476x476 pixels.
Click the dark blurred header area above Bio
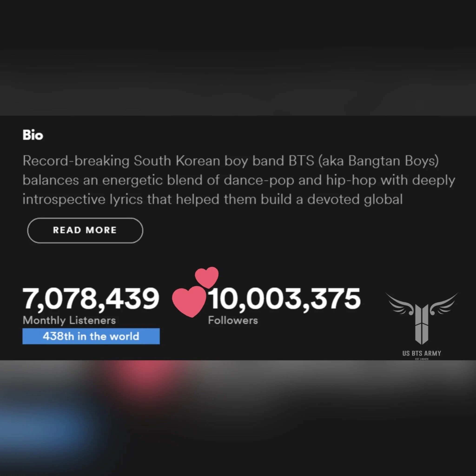coord(238,58)
